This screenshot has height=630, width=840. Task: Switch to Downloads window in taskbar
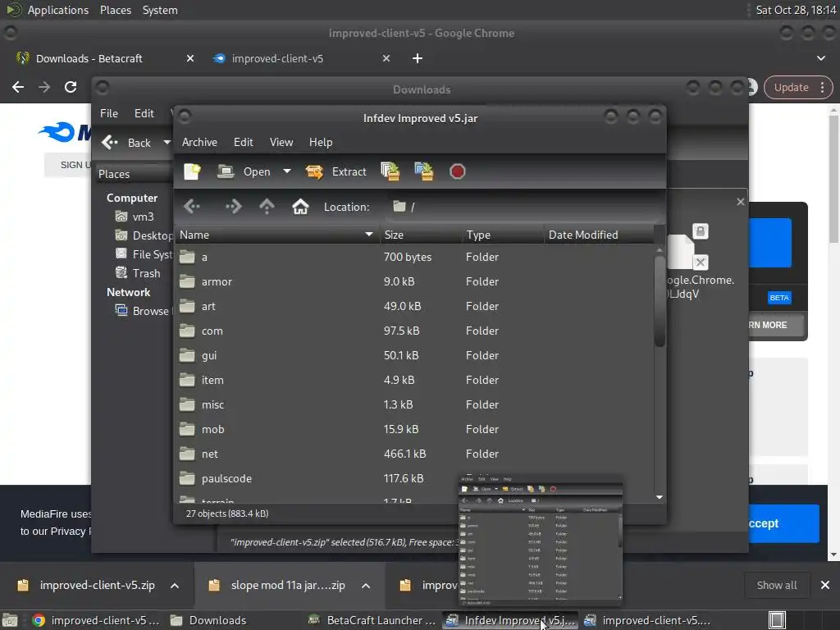pos(208,620)
